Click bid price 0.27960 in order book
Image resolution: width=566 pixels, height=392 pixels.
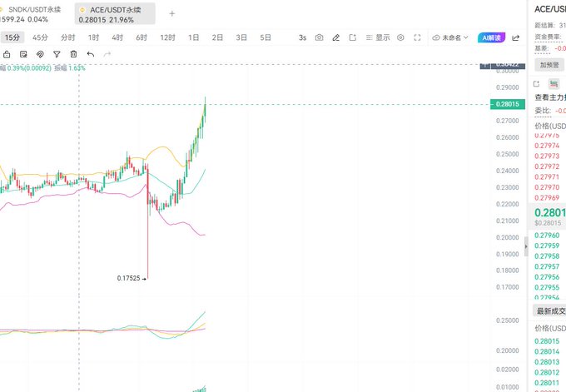coord(547,236)
